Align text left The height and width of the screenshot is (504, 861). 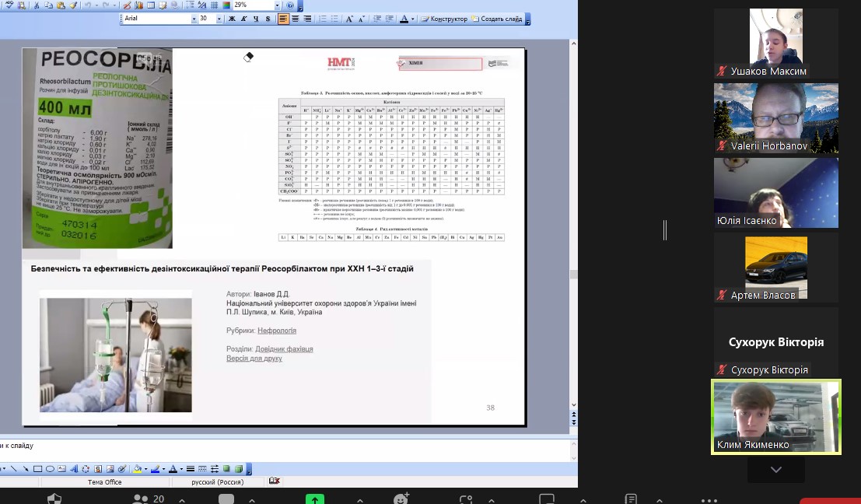tap(283, 19)
